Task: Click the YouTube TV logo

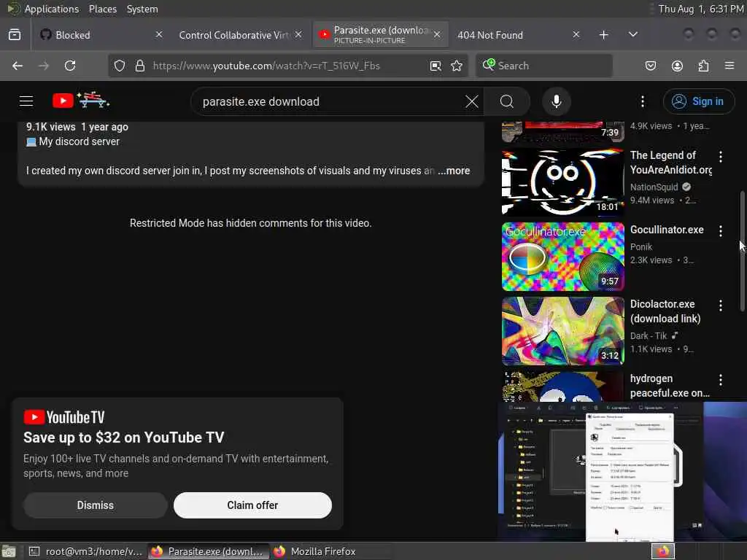Action: click(64, 417)
